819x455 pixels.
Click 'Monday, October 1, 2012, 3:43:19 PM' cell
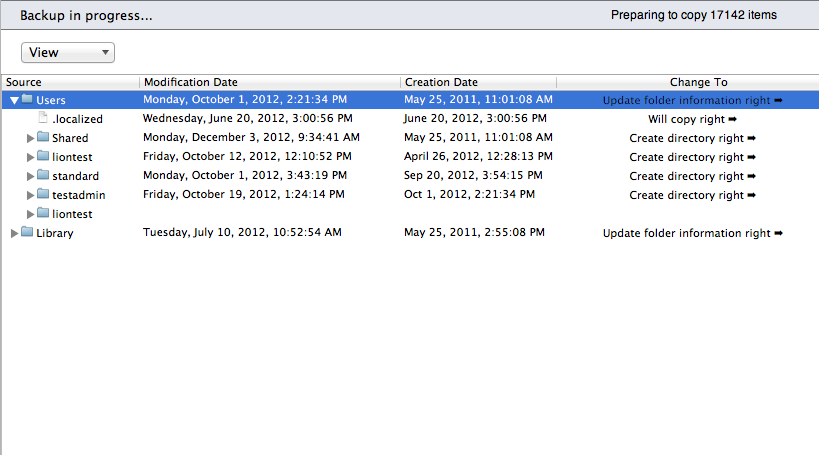point(245,175)
